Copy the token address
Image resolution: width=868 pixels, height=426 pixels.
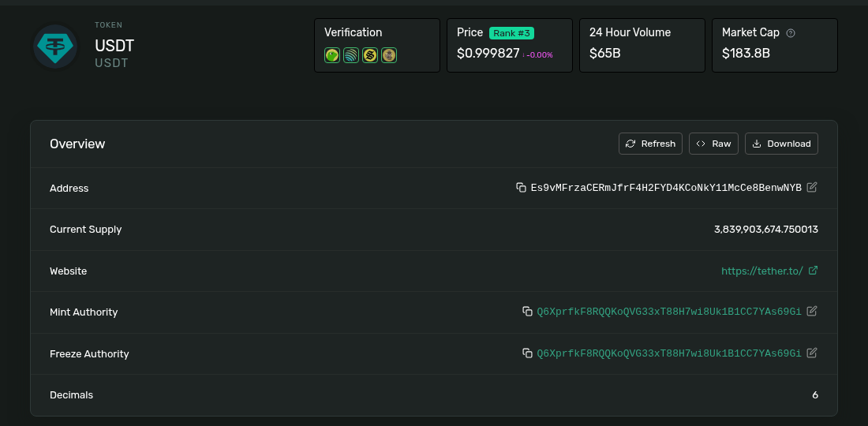tap(521, 188)
